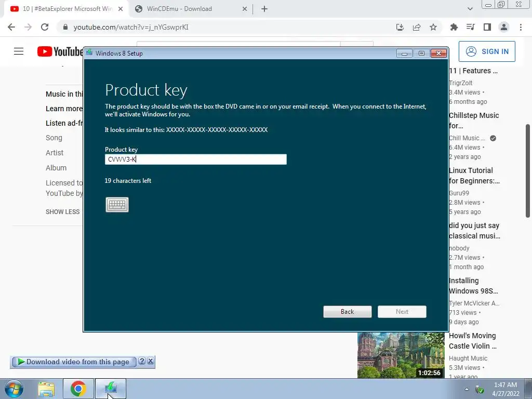The height and width of the screenshot is (399, 532).
Task: Click the Howl's Moving Castle video thumbnail
Action: (x=401, y=355)
